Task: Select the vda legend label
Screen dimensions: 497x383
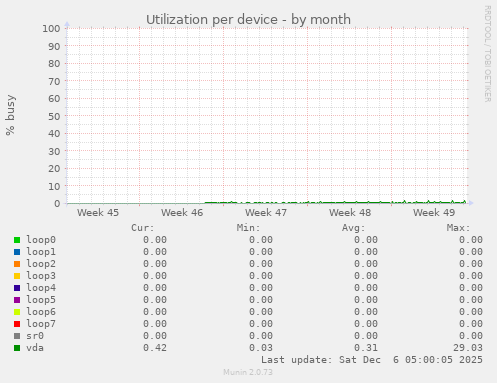Action: coord(35,348)
